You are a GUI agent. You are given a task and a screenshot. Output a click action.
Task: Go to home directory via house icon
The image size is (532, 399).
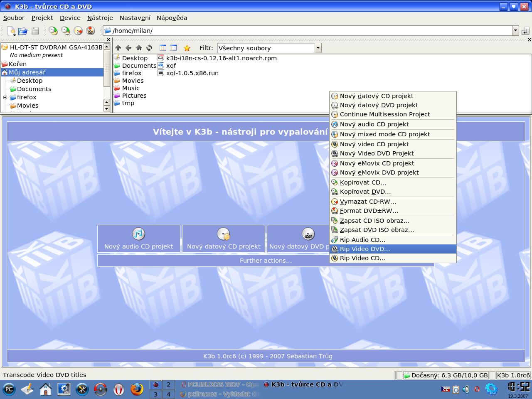[139, 48]
